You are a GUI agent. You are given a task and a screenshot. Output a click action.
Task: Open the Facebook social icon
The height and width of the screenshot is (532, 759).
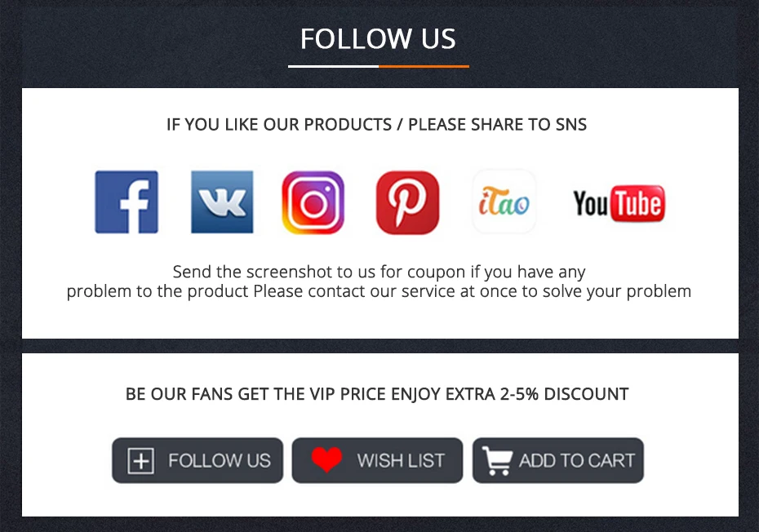(x=126, y=202)
